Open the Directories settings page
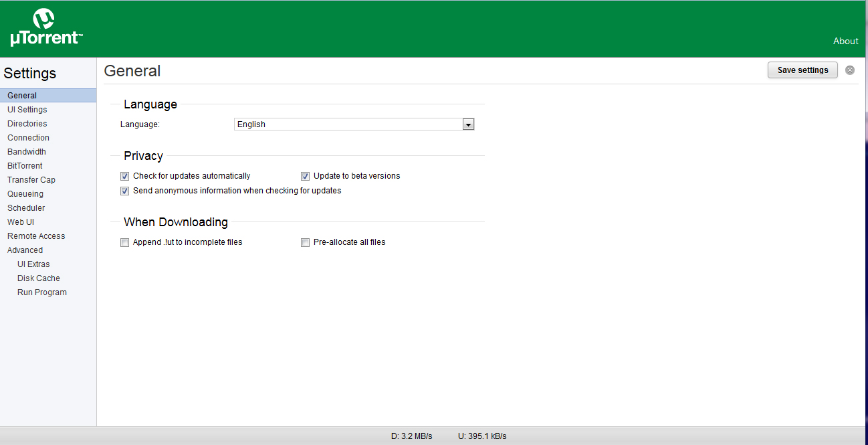Image resolution: width=868 pixels, height=445 pixels. (27, 124)
